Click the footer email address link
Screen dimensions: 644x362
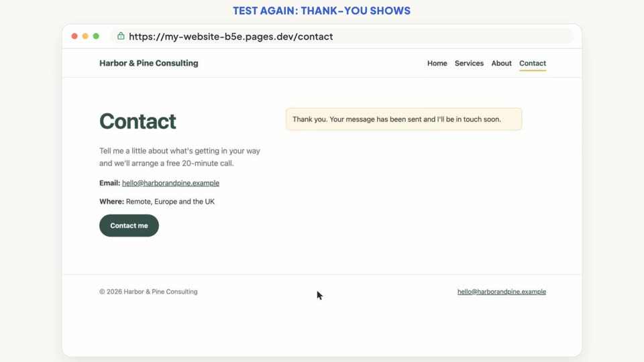502,292
